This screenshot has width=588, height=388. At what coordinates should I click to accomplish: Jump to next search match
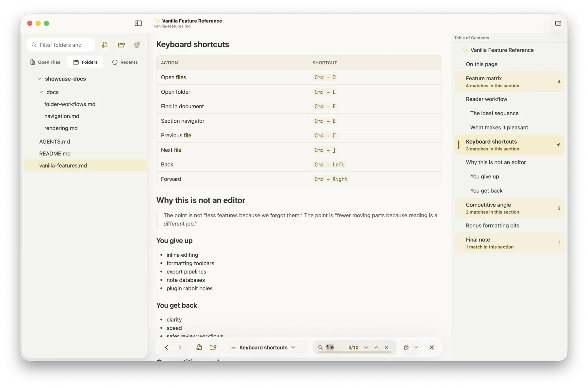(x=366, y=348)
